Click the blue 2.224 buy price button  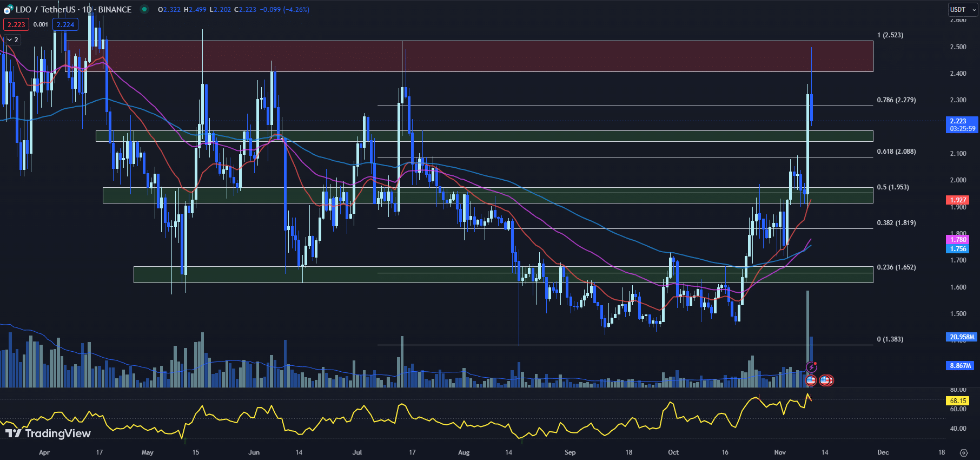pyautogui.click(x=65, y=24)
